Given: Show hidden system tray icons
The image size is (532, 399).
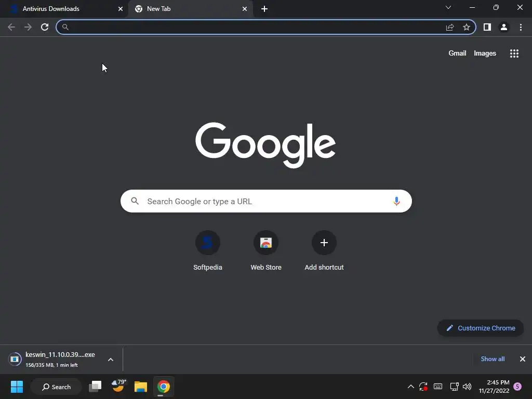Looking at the screenshot, I should point(410,387).
